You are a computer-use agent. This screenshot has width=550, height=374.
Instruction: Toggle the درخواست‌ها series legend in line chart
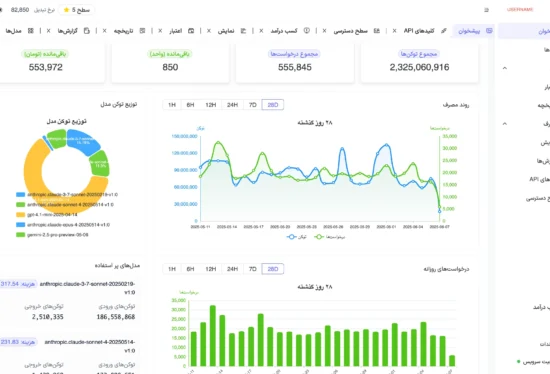[330, 237]
